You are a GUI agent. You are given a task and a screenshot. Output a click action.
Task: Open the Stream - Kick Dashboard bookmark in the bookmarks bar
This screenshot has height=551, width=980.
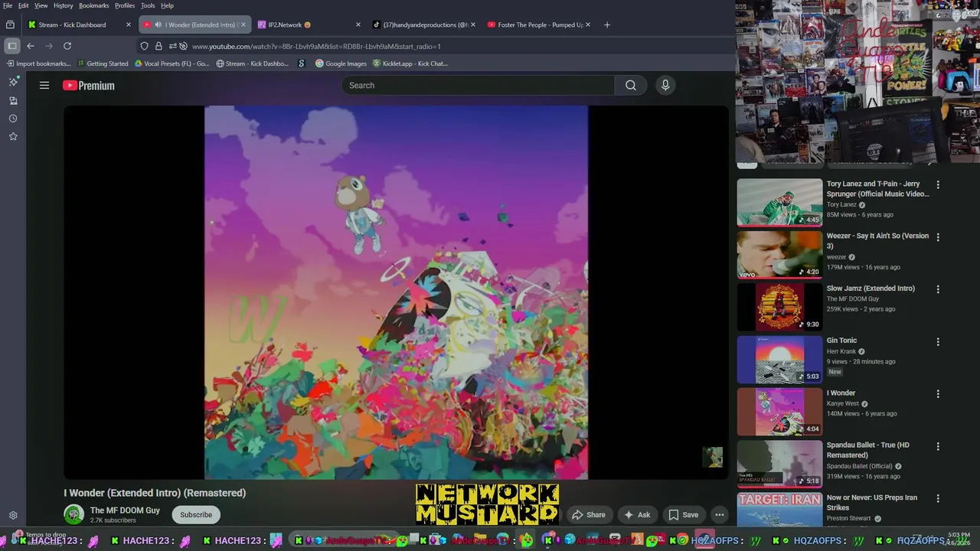click(x=253, y=64)
